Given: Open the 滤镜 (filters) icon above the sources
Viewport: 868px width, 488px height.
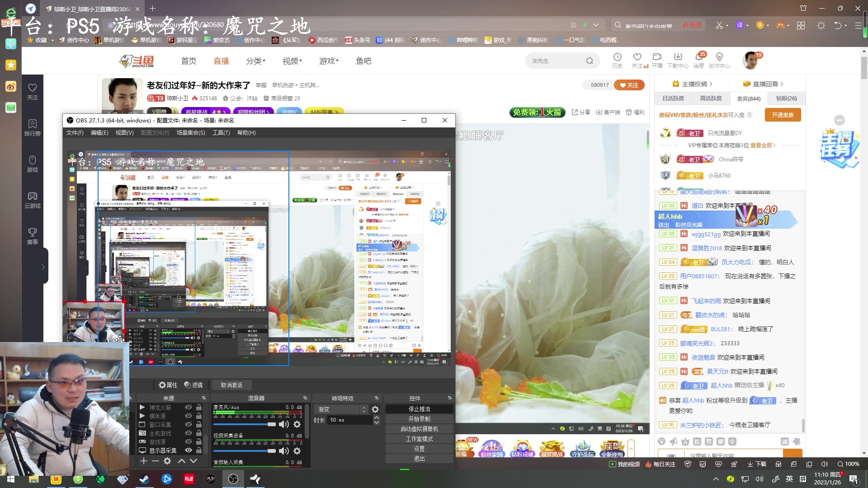Looking at the screenshot, I should [187, 385].
